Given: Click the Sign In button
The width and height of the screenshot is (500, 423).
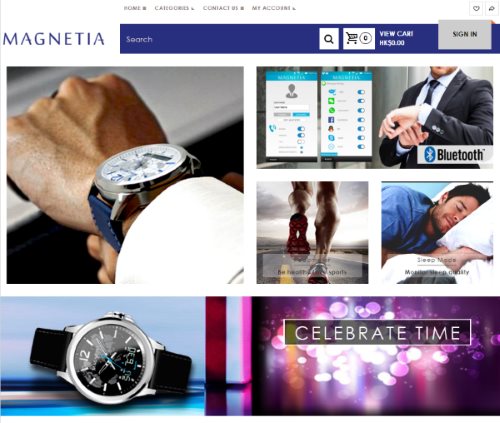Looking at the screenshot, I should click(x=465, y=34).
